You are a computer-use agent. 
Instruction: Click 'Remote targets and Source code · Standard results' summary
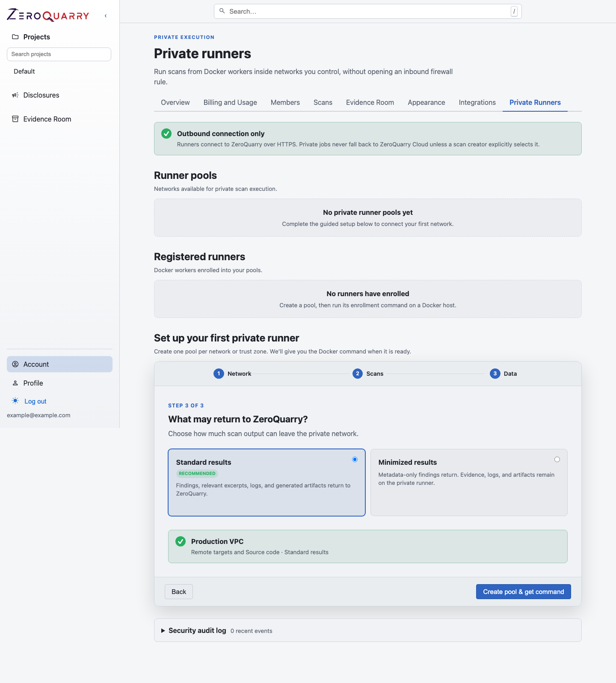(x=260, y=552)
